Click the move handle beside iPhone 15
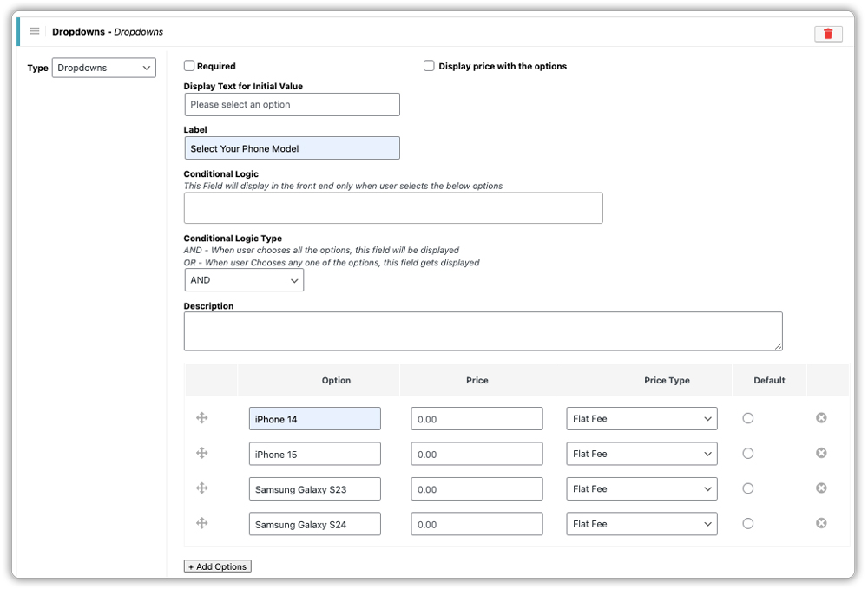The height and width of the screenshot is (589, 868). coord(201,453)
